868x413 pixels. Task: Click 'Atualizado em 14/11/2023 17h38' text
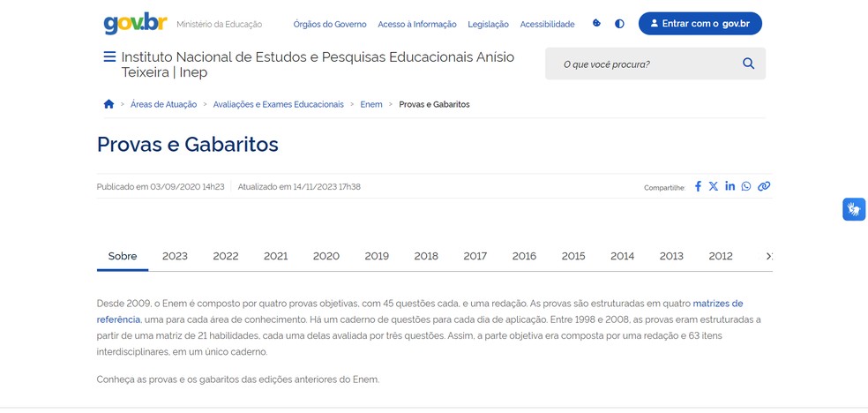pos(299,187)
